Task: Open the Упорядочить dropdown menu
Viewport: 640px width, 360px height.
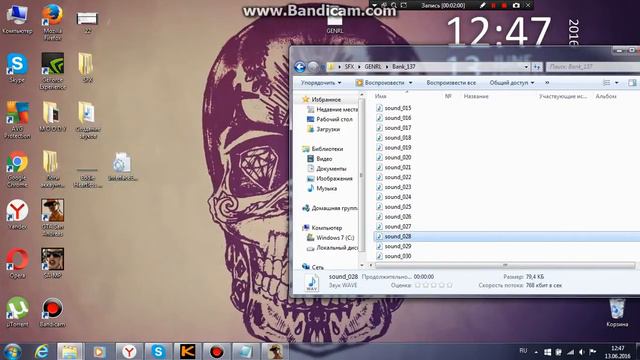Action: coord(321,83)
